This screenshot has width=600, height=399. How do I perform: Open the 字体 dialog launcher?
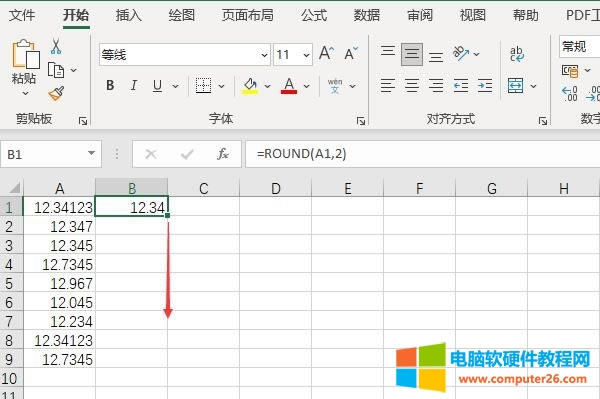pos(361,121)
